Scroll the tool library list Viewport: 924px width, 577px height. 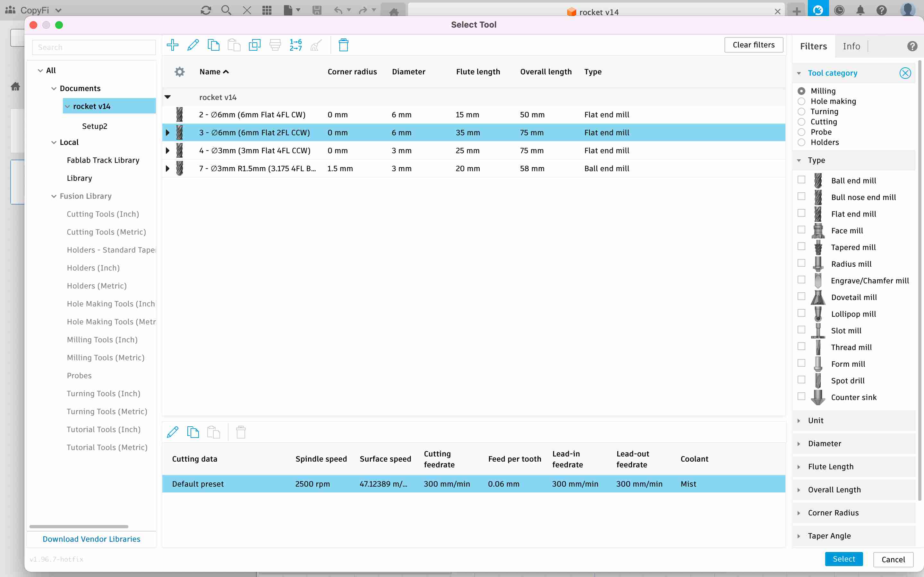pos(78,526)
